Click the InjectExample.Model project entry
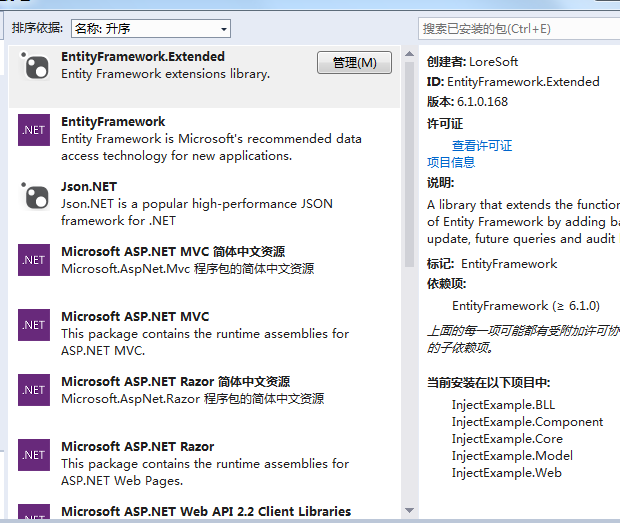This screenshot has width=620, height=523. [512, 455]
